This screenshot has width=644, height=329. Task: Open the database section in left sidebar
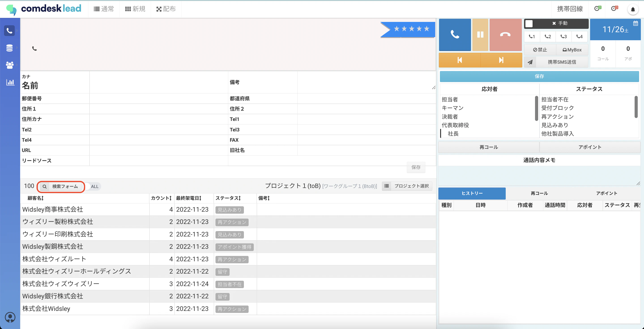[9, 48]
